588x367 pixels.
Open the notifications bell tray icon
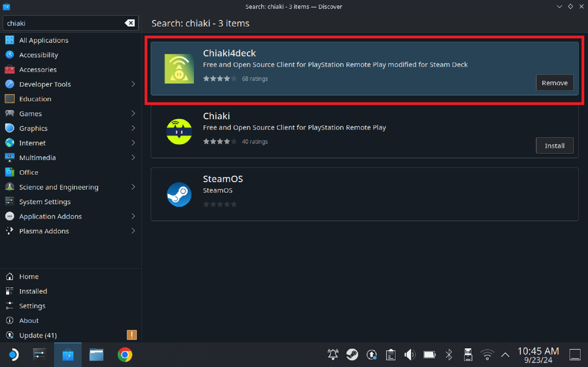(333, 355)
